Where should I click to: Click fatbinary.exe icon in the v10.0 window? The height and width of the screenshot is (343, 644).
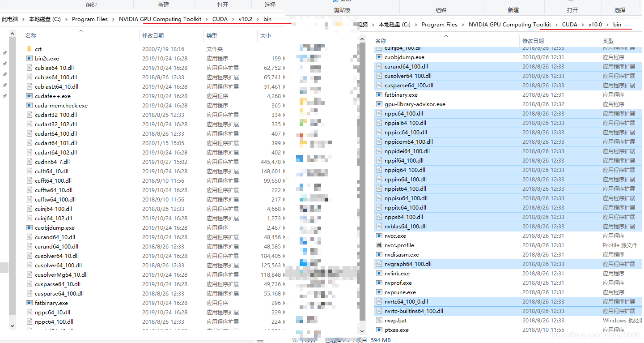(379, 94)
